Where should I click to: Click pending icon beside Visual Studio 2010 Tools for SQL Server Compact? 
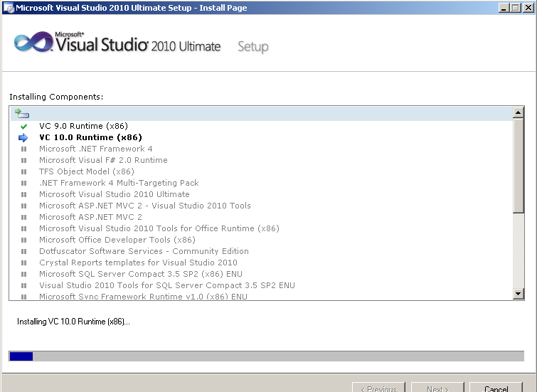(x=23, y=285)
